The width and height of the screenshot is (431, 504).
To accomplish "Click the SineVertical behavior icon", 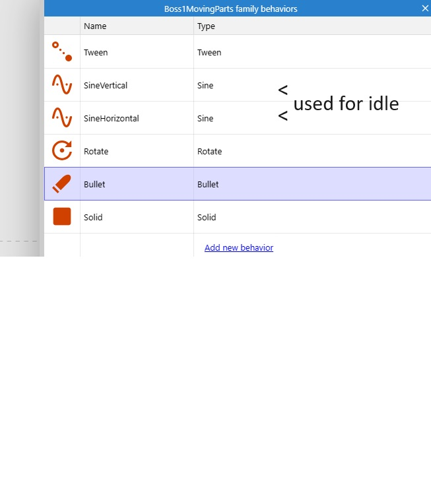I will (x=62, y=85).
